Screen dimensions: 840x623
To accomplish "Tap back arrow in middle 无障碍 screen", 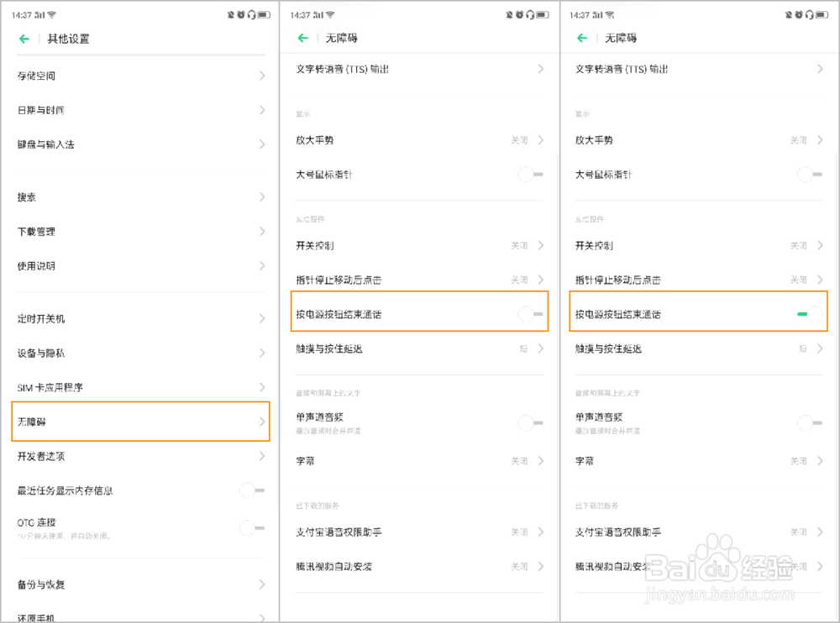I will point(303,38).
